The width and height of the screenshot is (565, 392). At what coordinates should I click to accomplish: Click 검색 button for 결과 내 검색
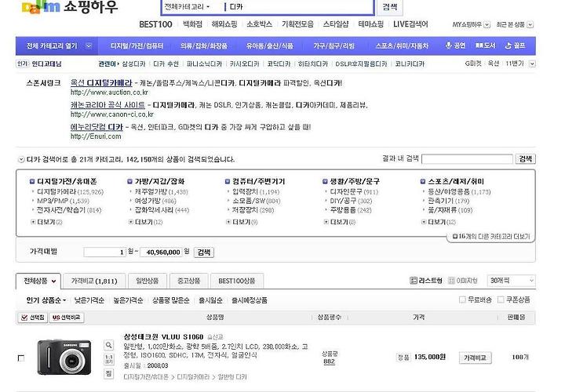click(525, 158)
